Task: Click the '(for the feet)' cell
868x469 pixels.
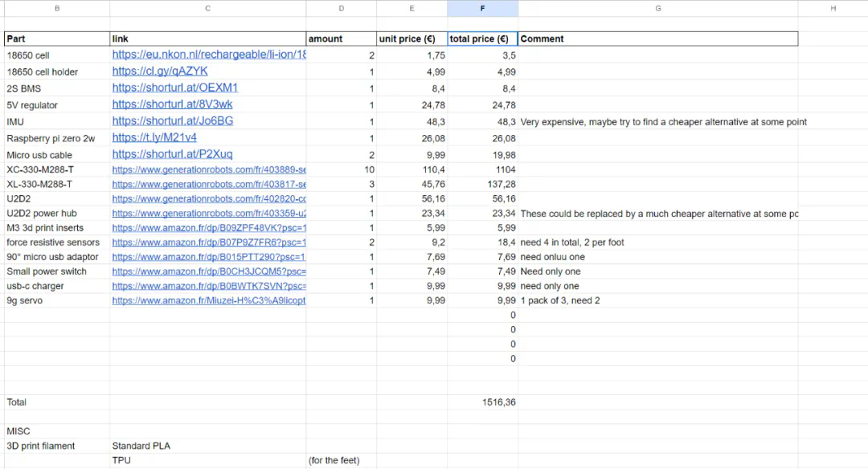Action: click(334, 460)
